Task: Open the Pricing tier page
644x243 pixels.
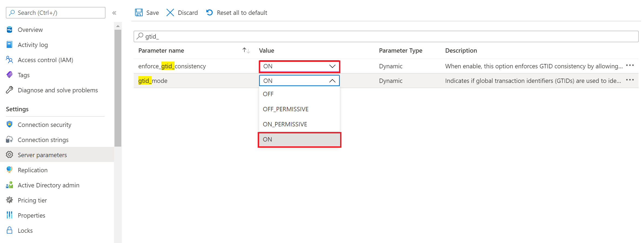Action: 32,200
